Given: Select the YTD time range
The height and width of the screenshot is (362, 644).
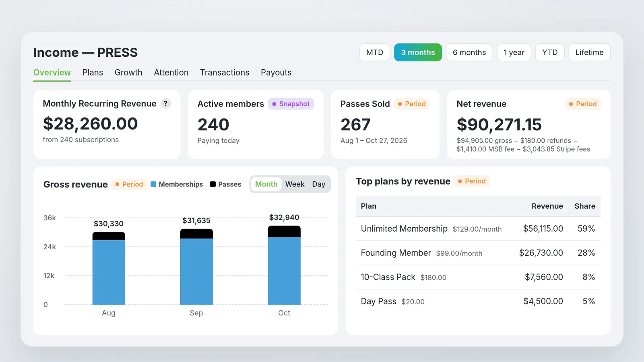Looking at the screenshot, I should [550, 52].
